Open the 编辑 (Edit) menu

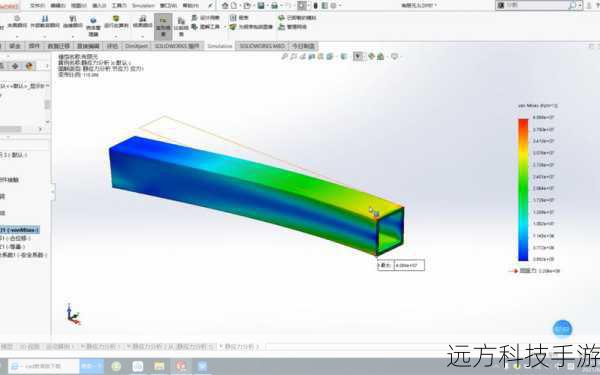click(x=58, y=5)
